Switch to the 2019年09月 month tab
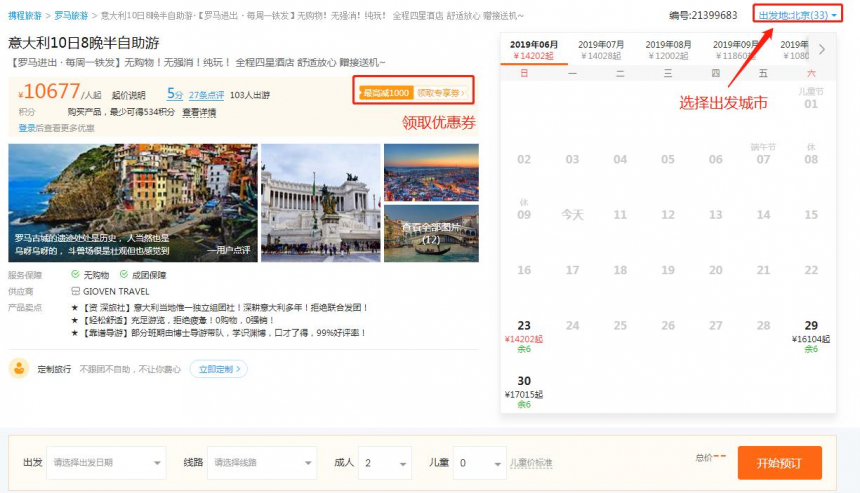 pos(735,49)
